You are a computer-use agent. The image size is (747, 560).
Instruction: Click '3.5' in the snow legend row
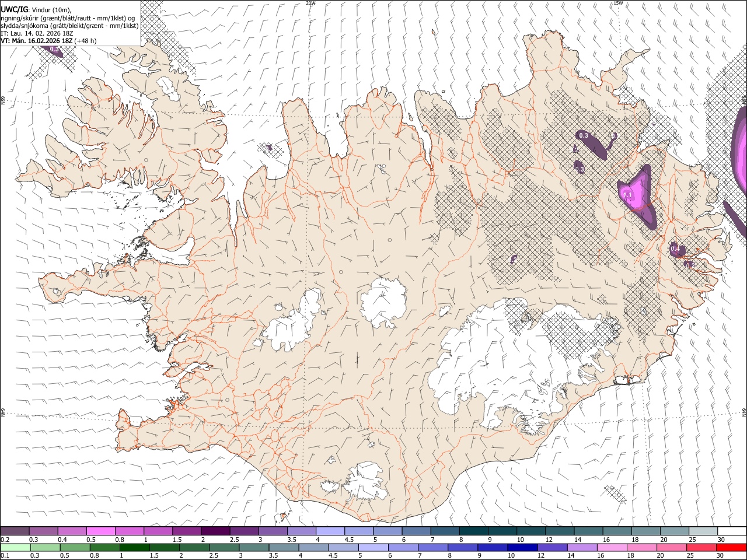pos(292,540)
